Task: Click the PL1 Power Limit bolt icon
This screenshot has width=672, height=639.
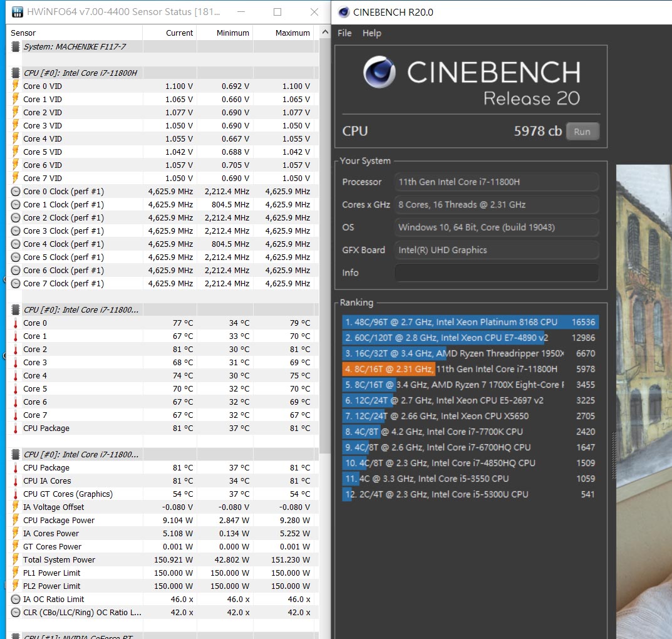Action: click(16, 573)
